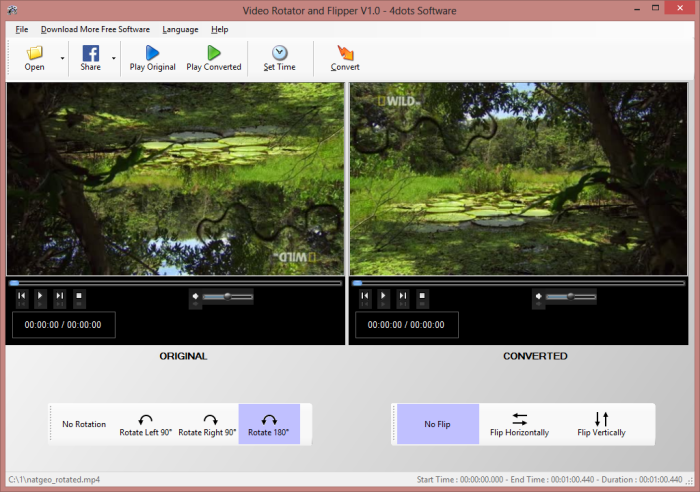Select the No Rotation option

pos(84,424)
